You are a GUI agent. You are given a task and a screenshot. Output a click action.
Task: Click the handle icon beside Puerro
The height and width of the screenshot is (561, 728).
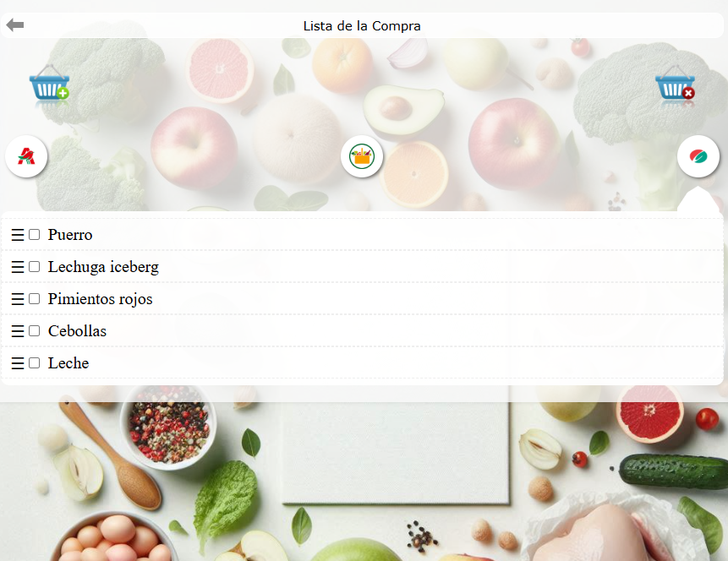click(18, 235)
